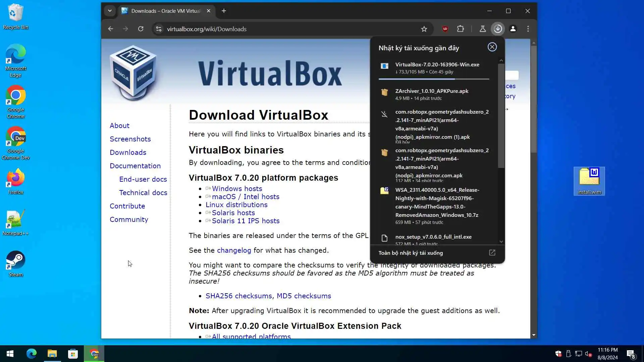Open the Extensions puzzle icon
The height and width of the screenshot is (362, 644).
461,29
